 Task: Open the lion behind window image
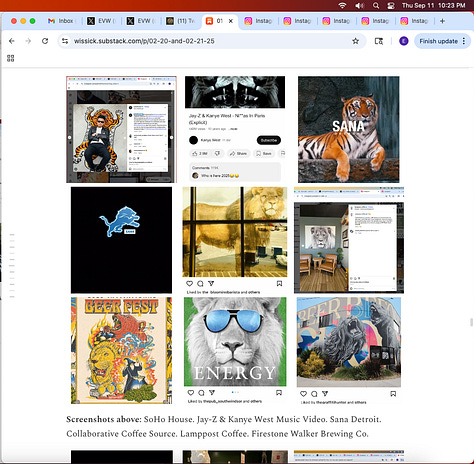235,232
